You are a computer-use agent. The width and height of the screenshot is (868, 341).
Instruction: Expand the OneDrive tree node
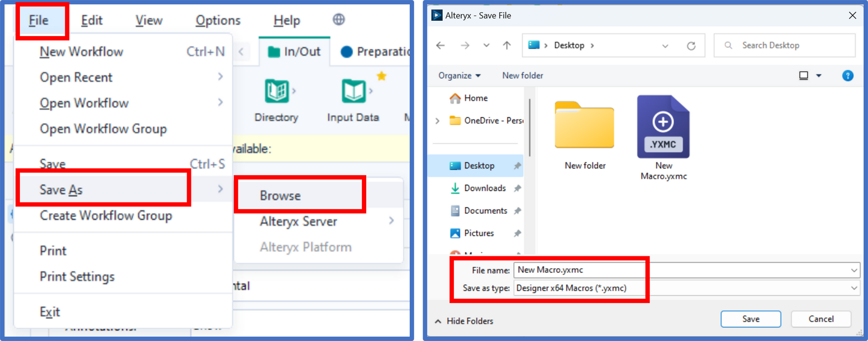coord(437,121)
